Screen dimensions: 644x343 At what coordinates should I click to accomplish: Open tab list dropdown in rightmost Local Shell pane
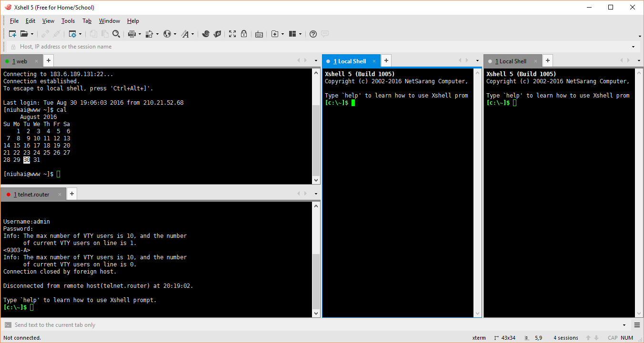pos(639,61)
